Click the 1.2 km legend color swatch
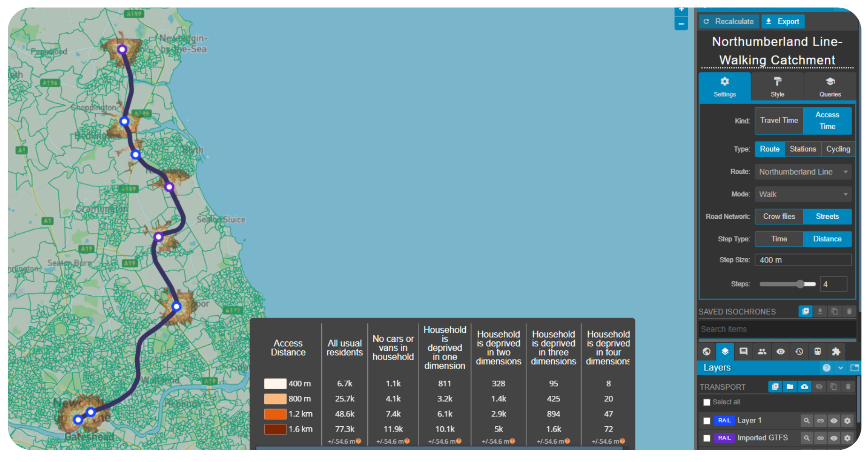The width and height of the screenshot is (868, 462). [x=275, y=414]
